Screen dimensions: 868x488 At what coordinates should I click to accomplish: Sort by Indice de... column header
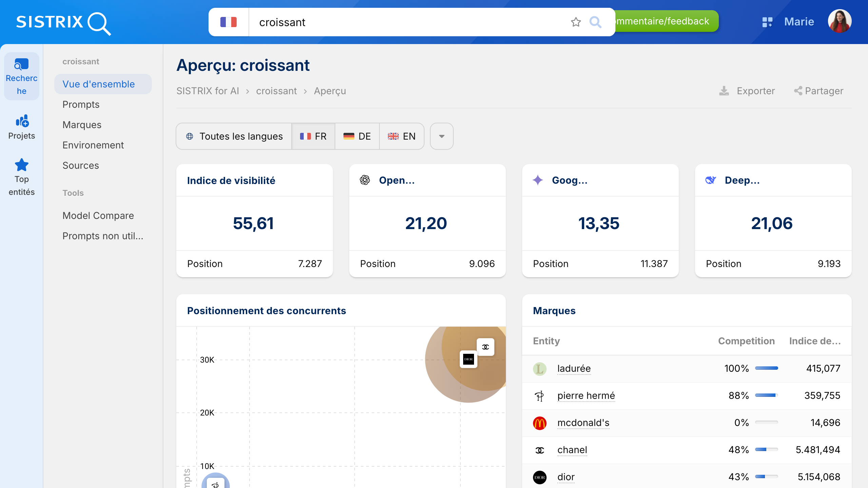[815, 341]
